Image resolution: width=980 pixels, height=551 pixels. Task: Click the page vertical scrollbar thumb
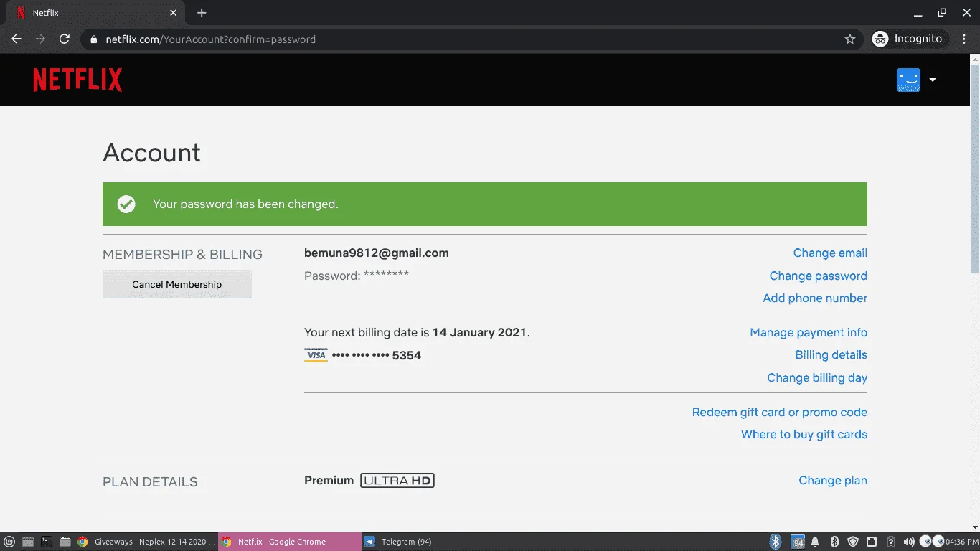click(x=975, y=167)
